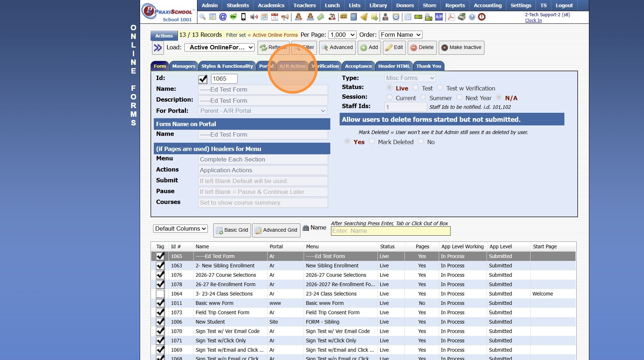Click the A/P accounts payable icon
The image size is (644, 360).
(439, 17)
